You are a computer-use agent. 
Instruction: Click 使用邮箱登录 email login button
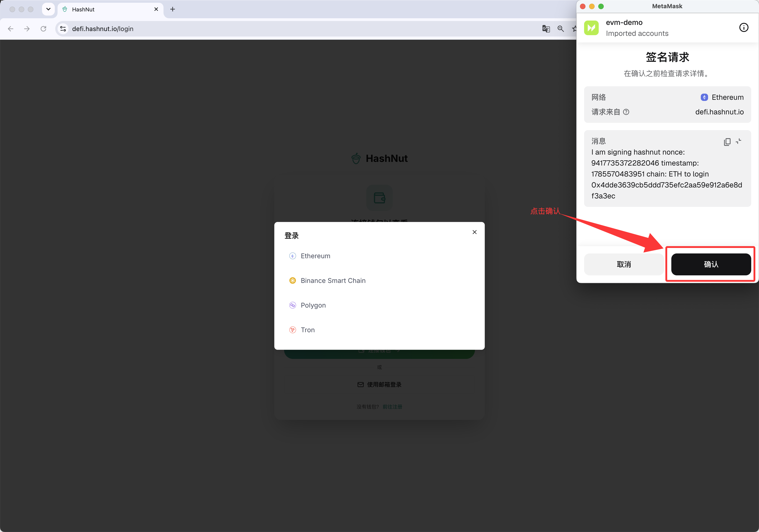coord(379,385)
